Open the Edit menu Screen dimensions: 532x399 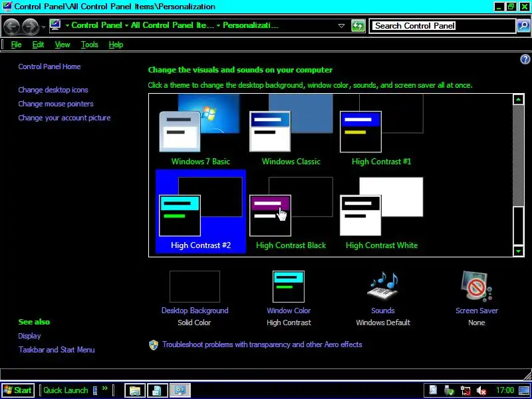[38, 45]
